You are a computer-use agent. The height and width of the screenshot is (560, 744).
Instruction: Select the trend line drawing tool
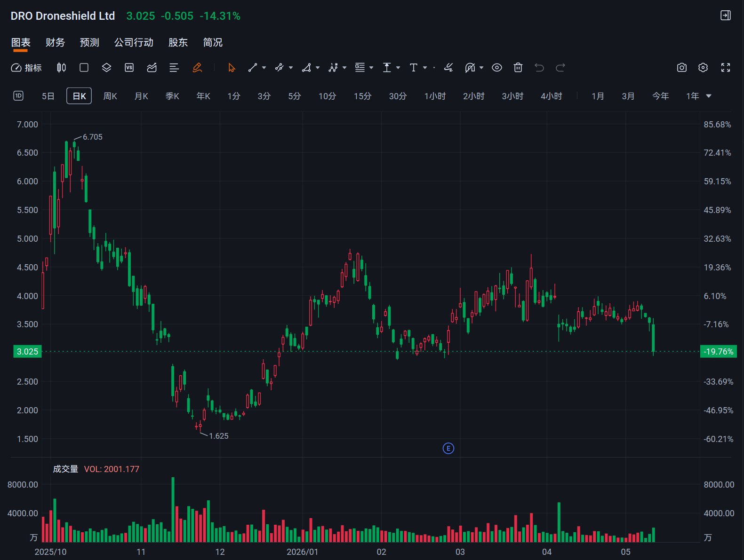(253, 68)
